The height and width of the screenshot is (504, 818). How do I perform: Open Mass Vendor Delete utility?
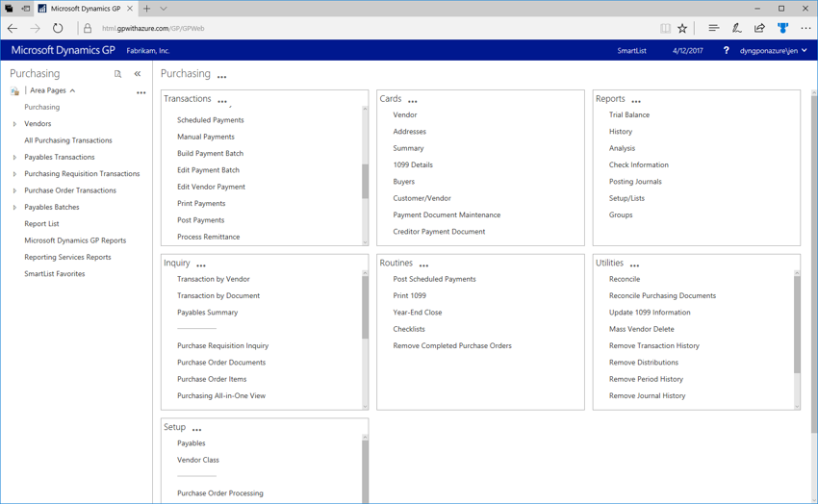642,329
